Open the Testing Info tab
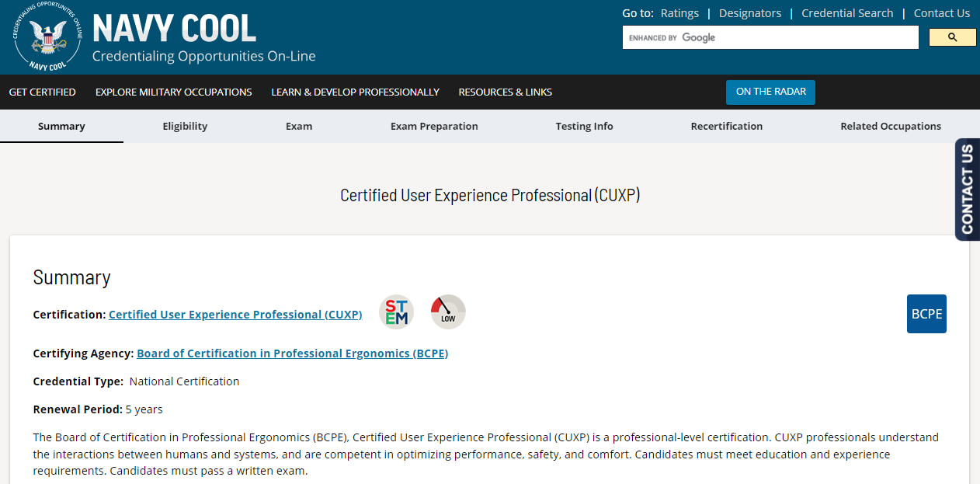Screen dimensions: 980x484 coord(584,126)
